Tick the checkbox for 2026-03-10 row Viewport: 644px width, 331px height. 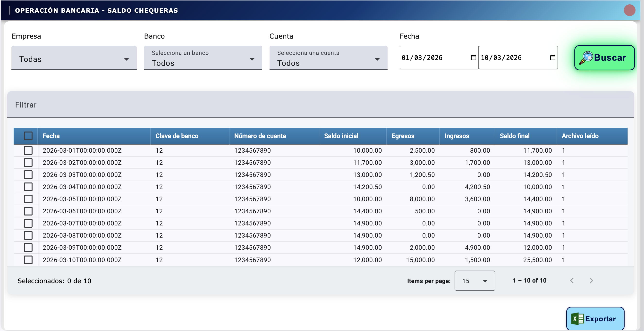point(28,260)
